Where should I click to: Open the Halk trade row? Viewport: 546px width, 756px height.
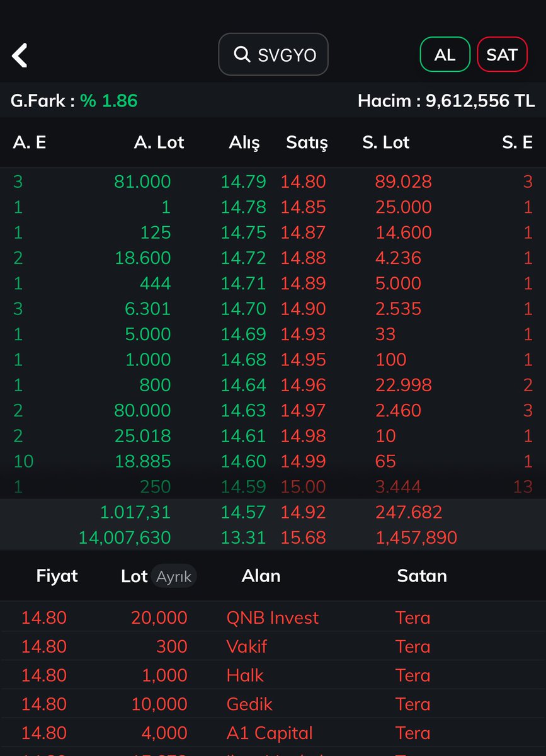pos(273,675)
